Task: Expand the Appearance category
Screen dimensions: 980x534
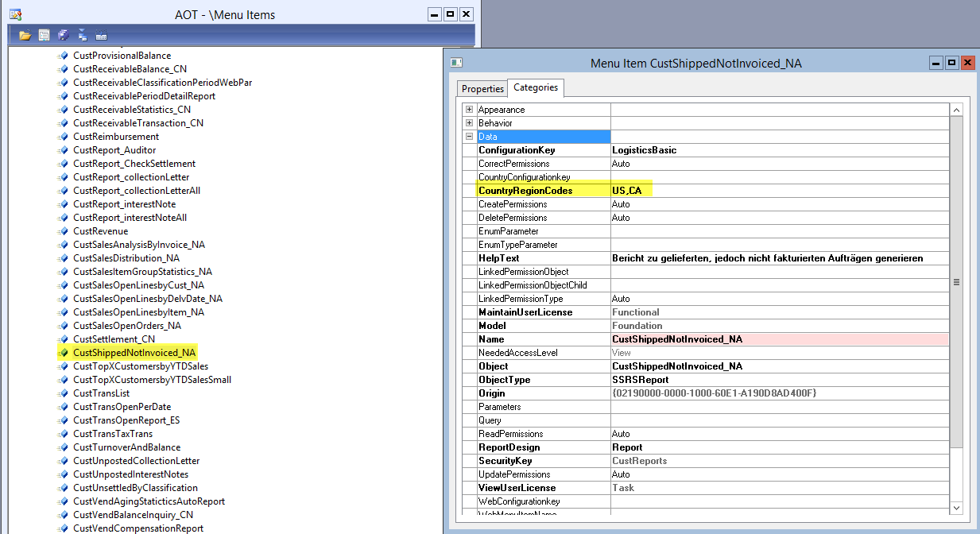Action: [470, 110]
